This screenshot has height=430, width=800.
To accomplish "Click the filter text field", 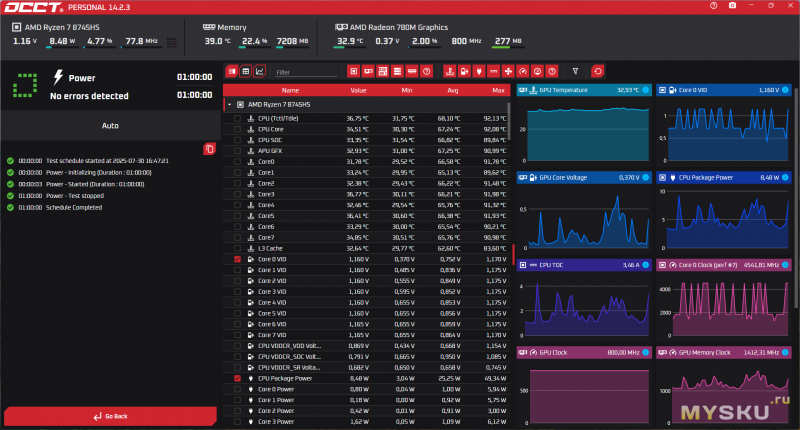I will coord(306,72).
